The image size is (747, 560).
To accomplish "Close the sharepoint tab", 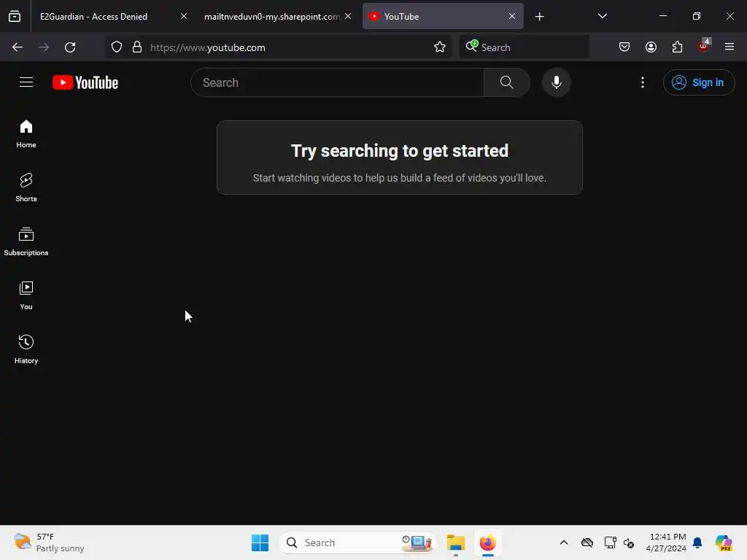I will pos(348,16).
